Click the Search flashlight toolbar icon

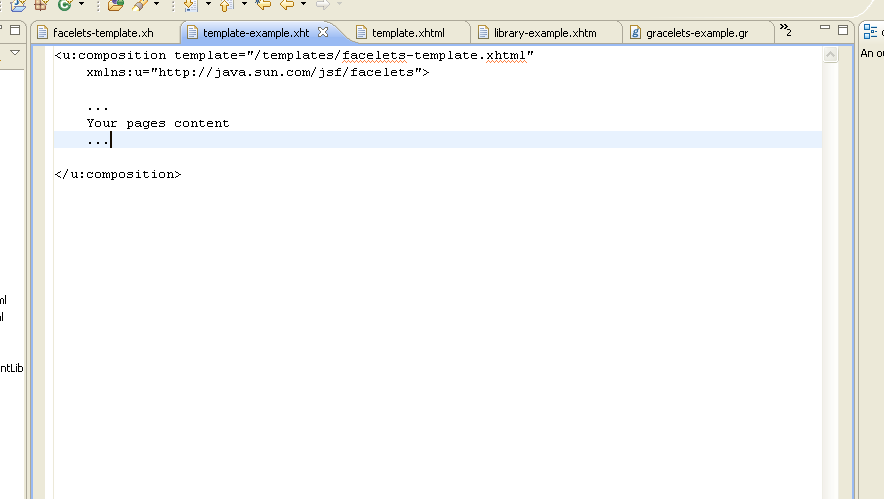(x=140, y=5)
